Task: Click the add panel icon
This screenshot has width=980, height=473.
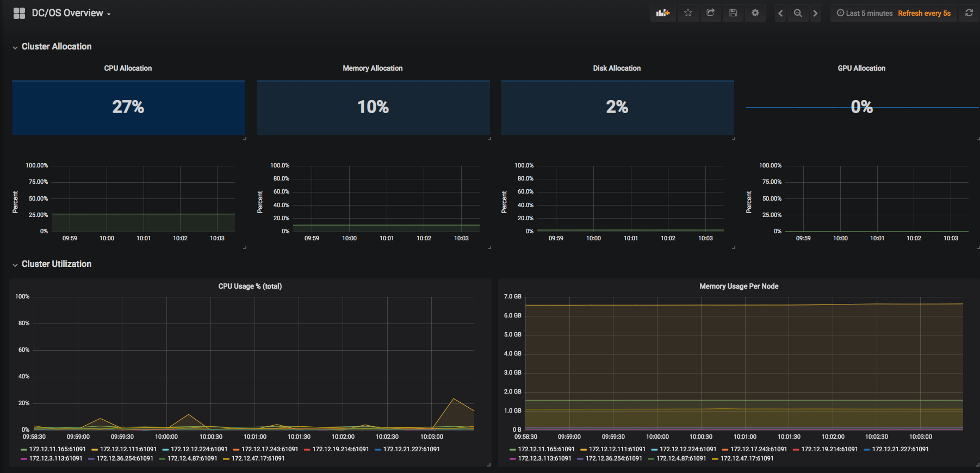Action: (663, 13)
